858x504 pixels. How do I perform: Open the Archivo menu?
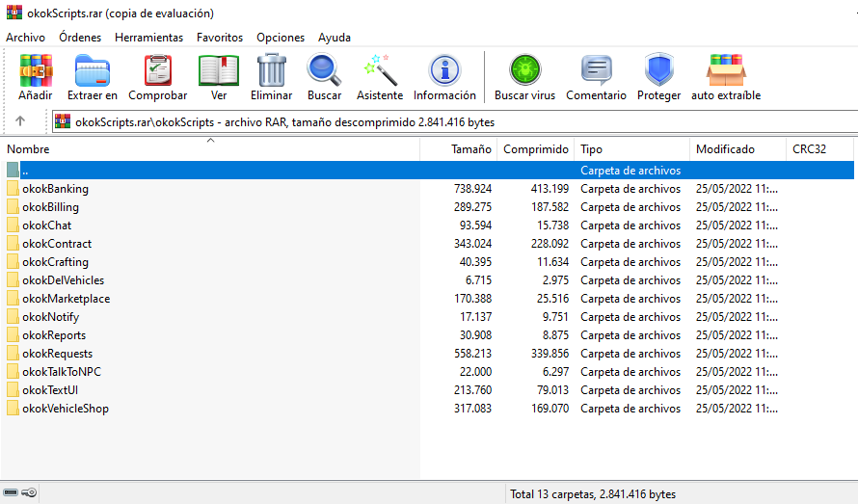[25, 38]
